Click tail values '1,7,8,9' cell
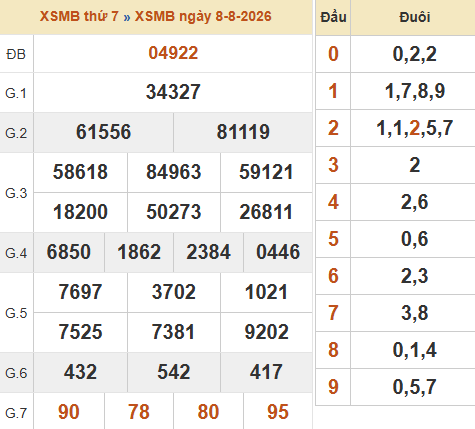 415,91
